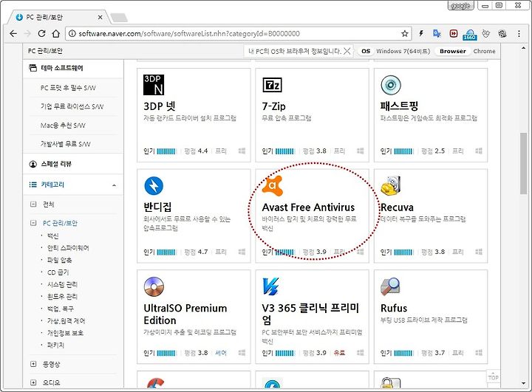Open a new tab button

119,17
